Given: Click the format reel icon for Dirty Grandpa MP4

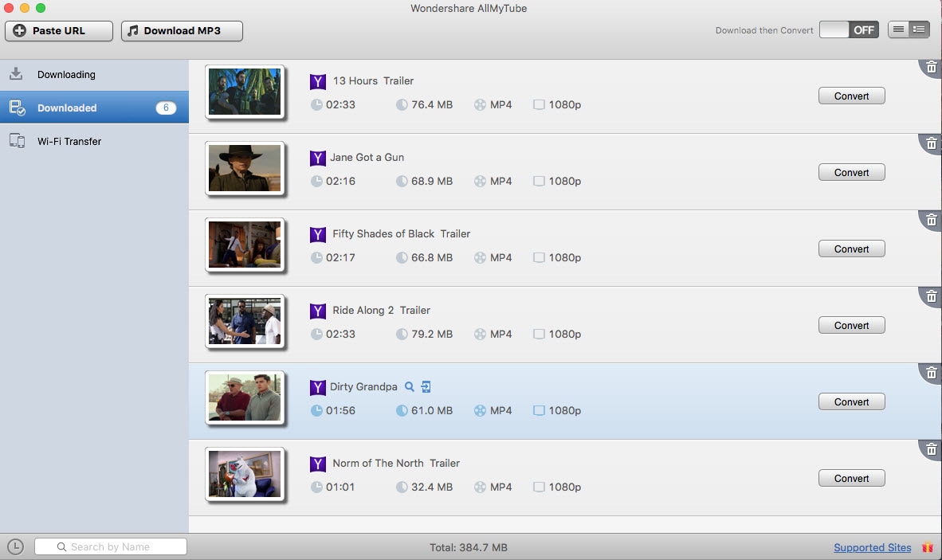Looking at the screenshot, I should click(480, 410).
